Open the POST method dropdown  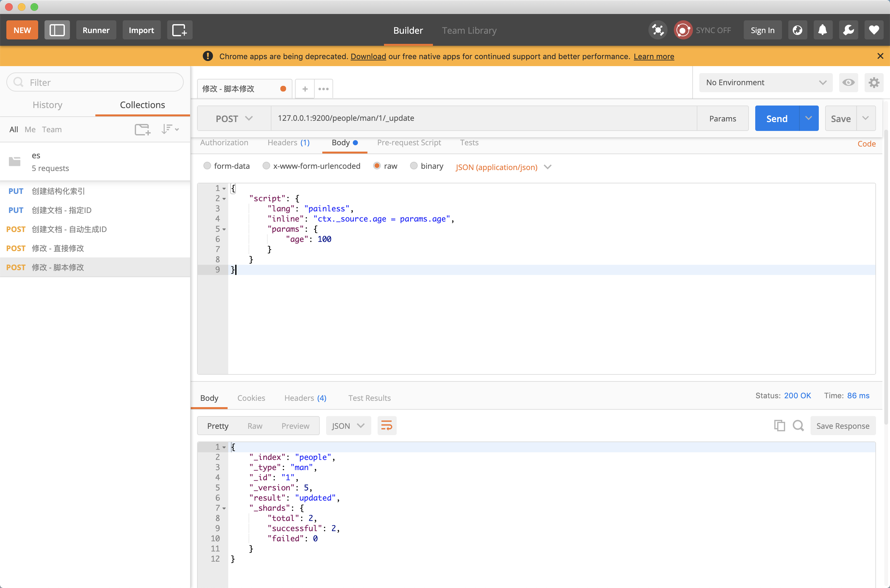click(x=234, y=119)
